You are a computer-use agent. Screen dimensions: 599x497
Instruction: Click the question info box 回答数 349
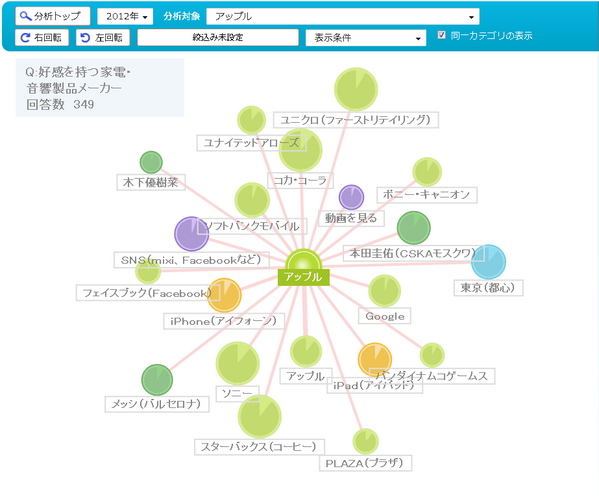pos(100,87)
